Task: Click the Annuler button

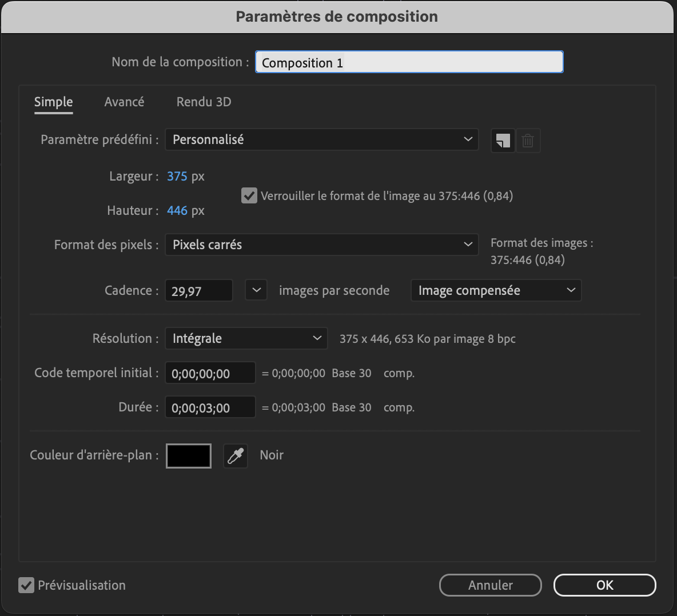Action: (491, 585)
